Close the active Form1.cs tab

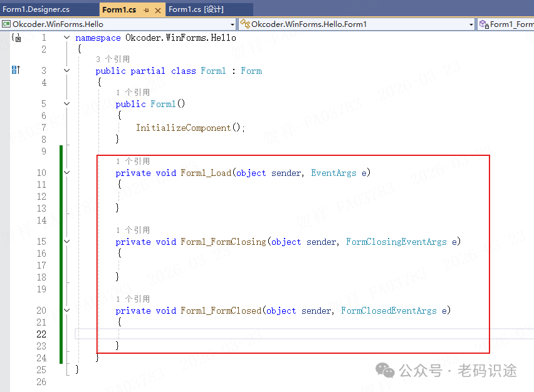coord(157,10)
